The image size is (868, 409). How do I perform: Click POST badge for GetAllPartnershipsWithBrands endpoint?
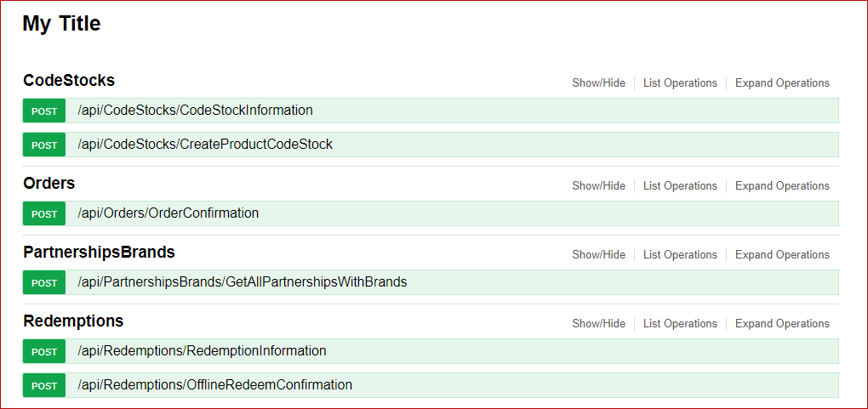coord(44,283)
